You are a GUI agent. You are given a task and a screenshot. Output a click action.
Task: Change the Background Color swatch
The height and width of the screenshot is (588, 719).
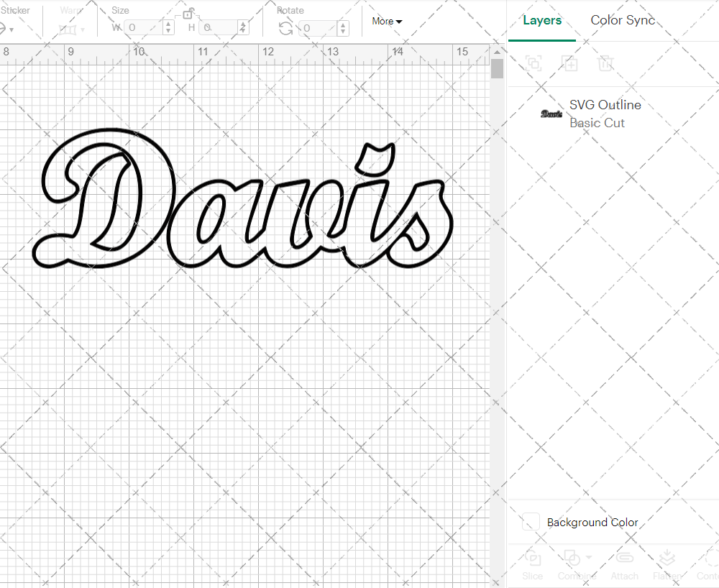coord(531,523)
